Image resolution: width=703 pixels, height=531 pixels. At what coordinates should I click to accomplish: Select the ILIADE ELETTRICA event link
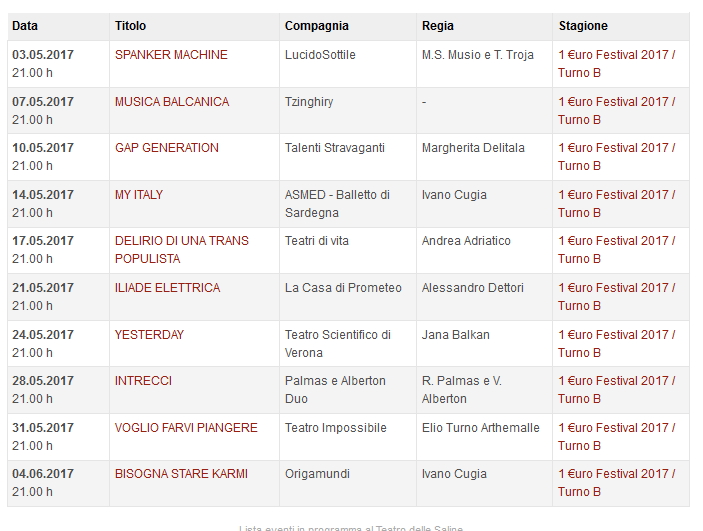(x=167, y=288)
